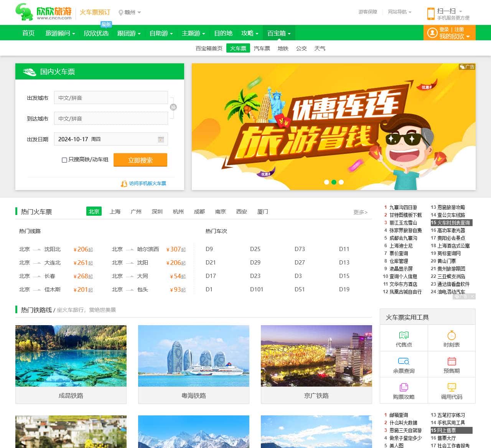
Task: Click the orange 立即搜索 button
Action: (140, 160)
